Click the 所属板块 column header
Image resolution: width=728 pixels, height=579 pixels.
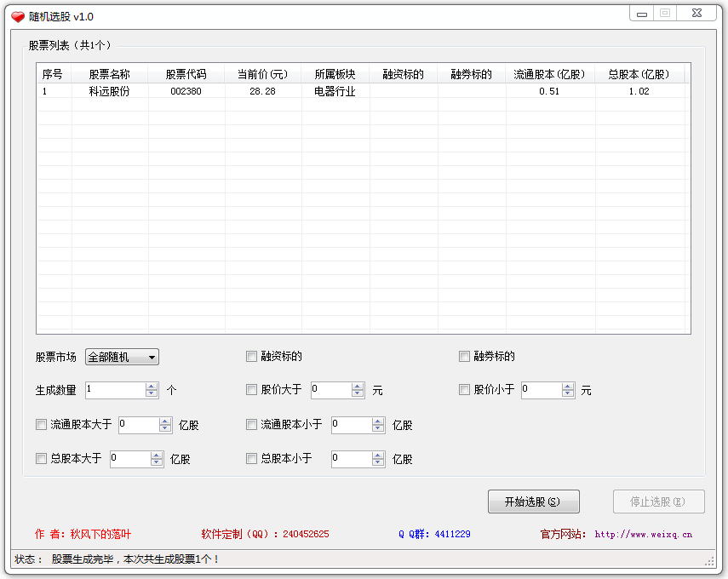click(x=335, y=74)
